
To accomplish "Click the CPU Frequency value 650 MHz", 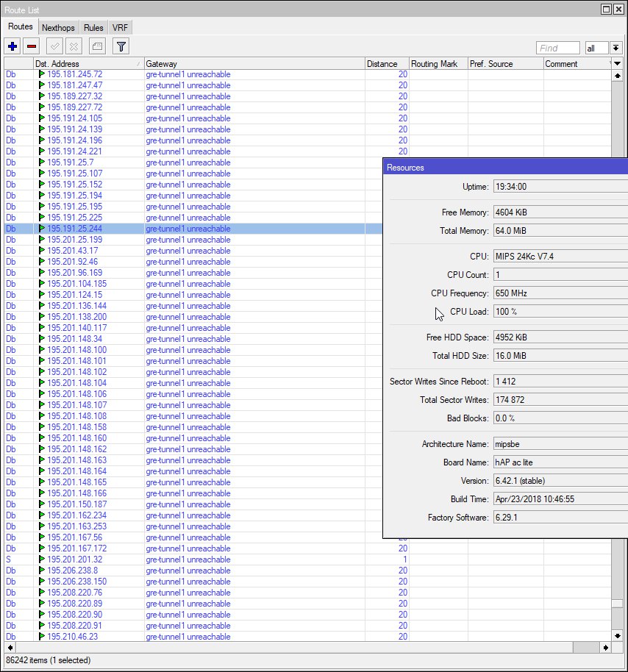I will [560, 293].
